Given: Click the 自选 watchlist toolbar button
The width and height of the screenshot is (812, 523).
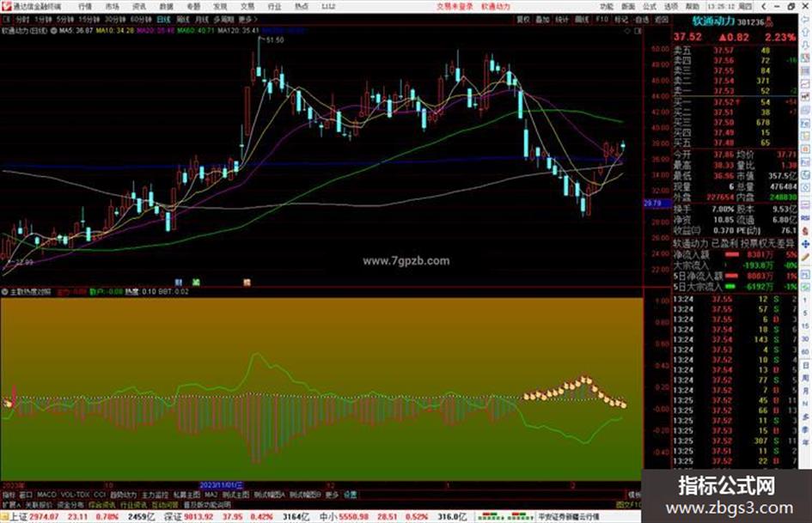Looking at the screenshot, I should pyautogui.click(x=641, y=19).
